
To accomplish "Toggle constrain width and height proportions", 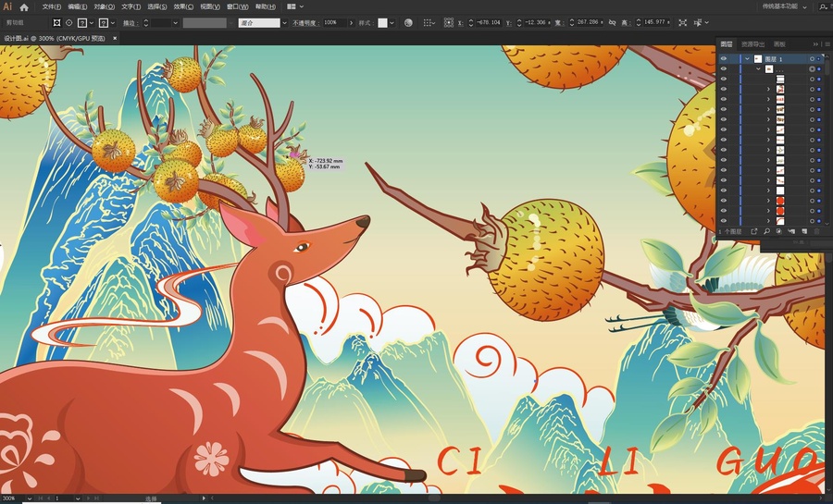I will pyautogui.click(x=612, y=23).
